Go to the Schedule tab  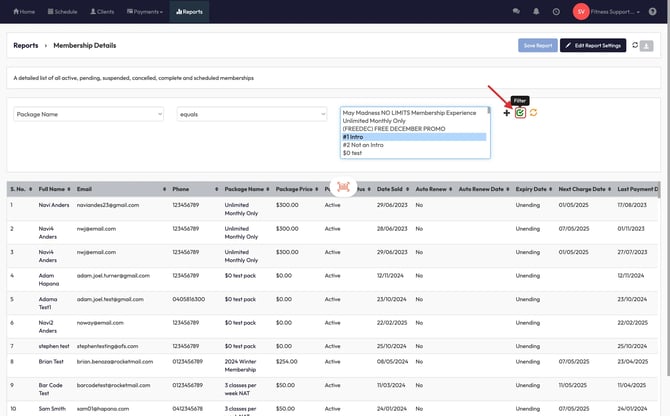click(x=63, y=11)
